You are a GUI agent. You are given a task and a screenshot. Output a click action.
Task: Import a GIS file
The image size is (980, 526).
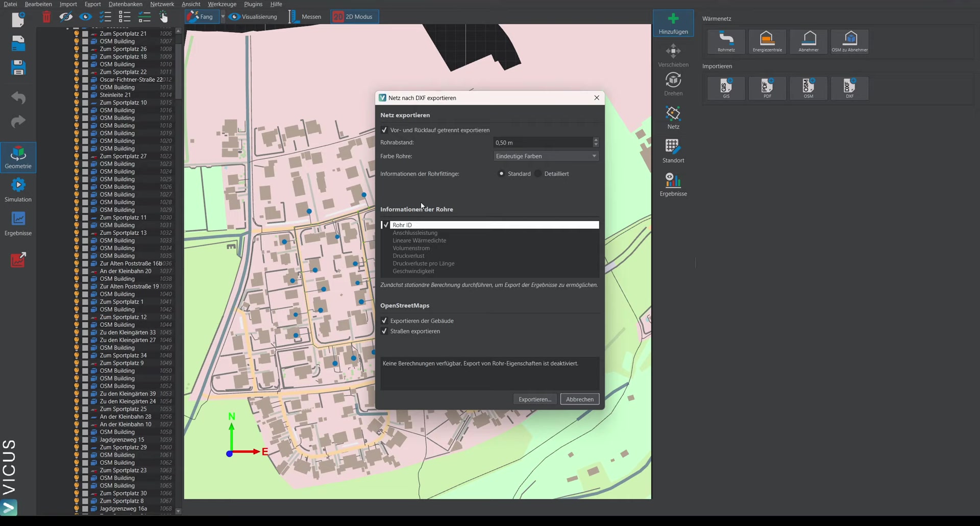pyautogui.click(x=726, y=88)
